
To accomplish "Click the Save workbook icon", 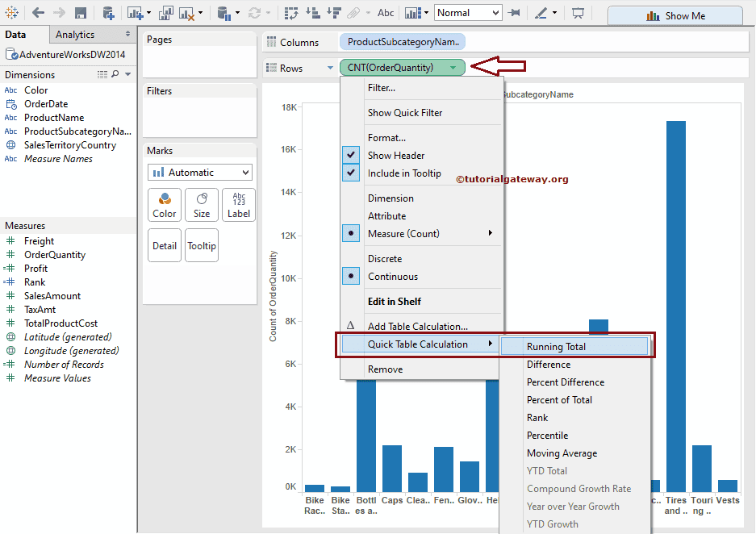I will tap(81, 13).
